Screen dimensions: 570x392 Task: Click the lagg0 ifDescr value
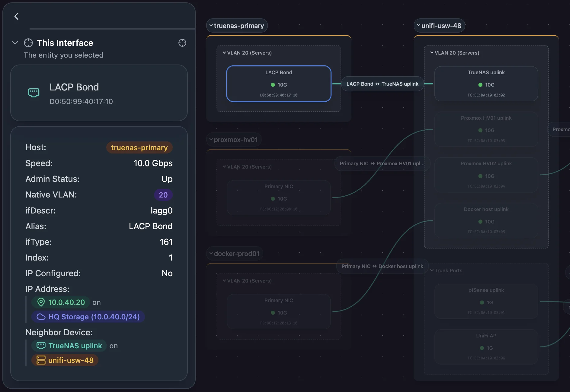click(x=162, y=210)
